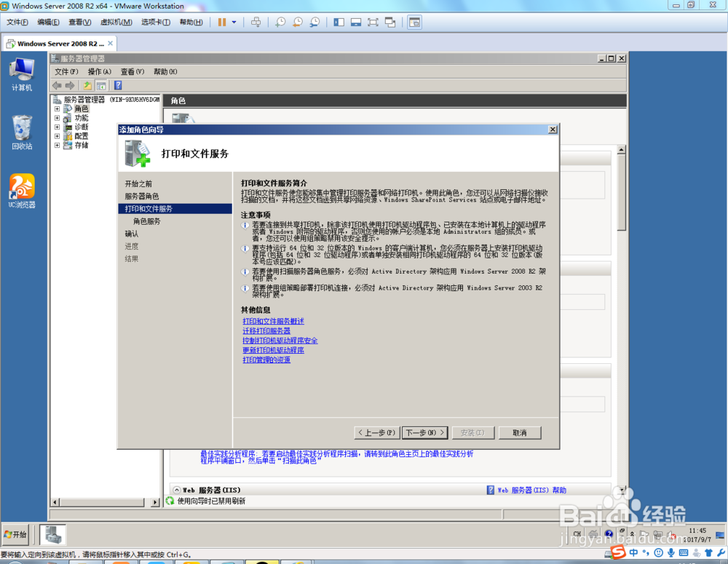Expand the 角色 tree node
The width and height of the screenshot is (728, 564).
[x=57, y=108]
